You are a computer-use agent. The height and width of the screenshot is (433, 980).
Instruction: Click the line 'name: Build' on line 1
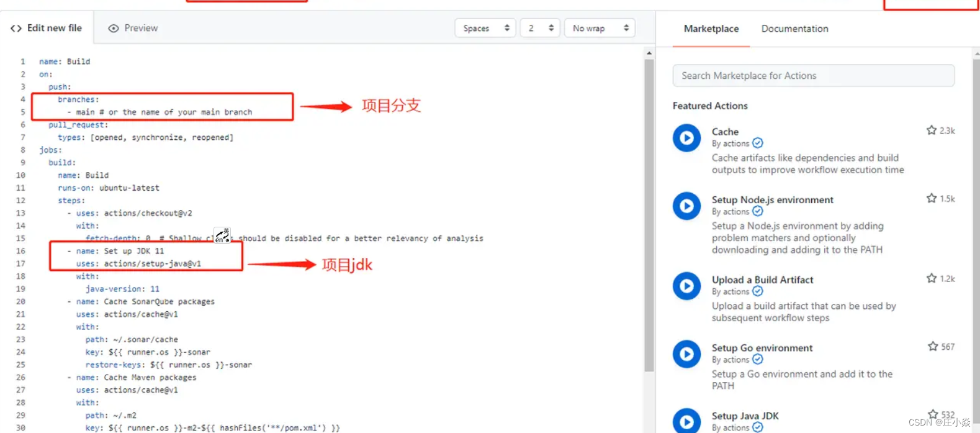click(x=65, y=62)
